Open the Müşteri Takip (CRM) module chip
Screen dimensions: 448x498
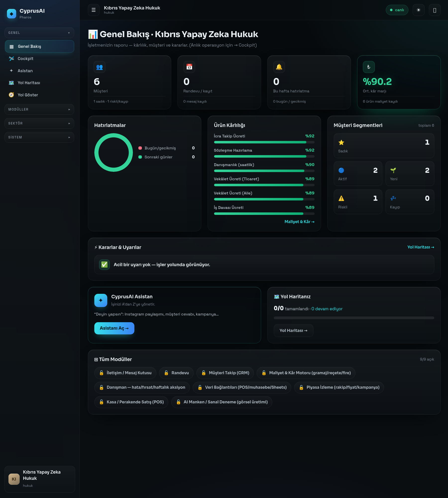pyautogui.click(x=225, y=373)
